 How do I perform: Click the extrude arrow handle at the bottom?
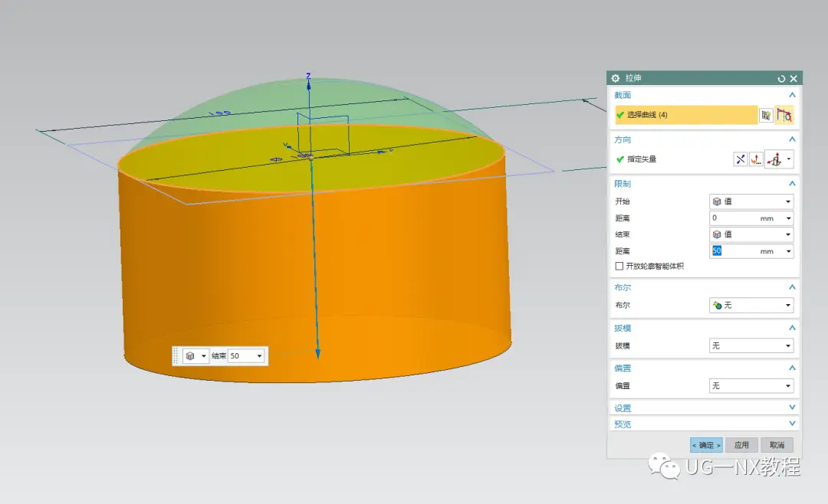[318, 353]
